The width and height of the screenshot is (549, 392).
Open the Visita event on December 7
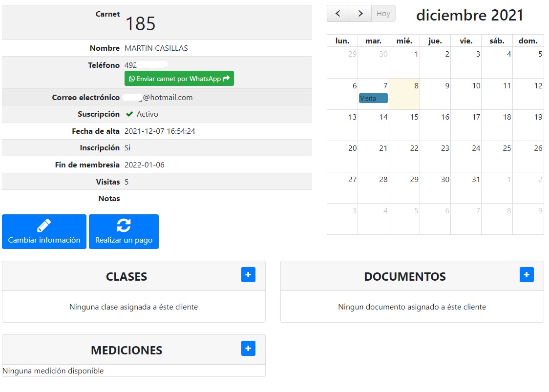[x=373, y=98]
